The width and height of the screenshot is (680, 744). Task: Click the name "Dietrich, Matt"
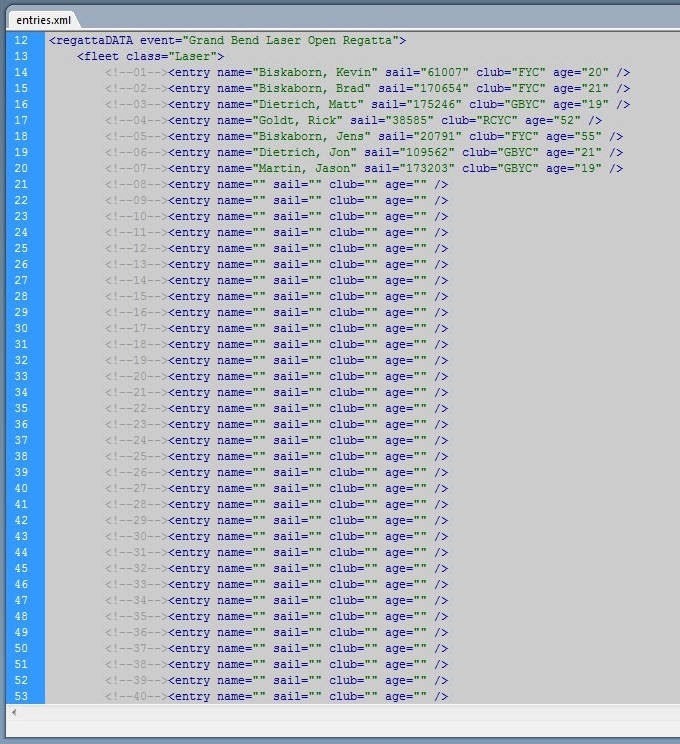click(308, 104)
